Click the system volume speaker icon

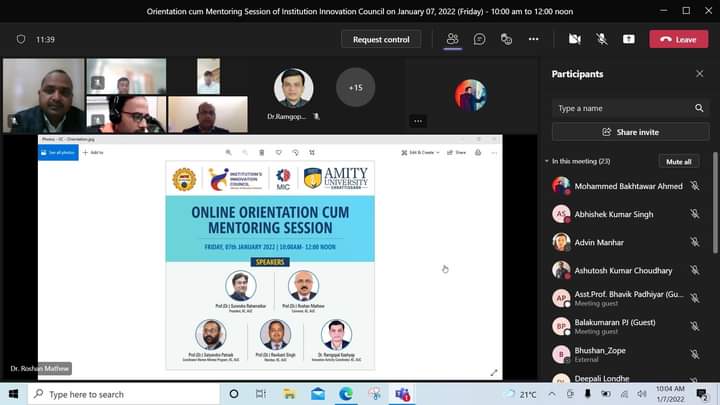coord(642,394)
